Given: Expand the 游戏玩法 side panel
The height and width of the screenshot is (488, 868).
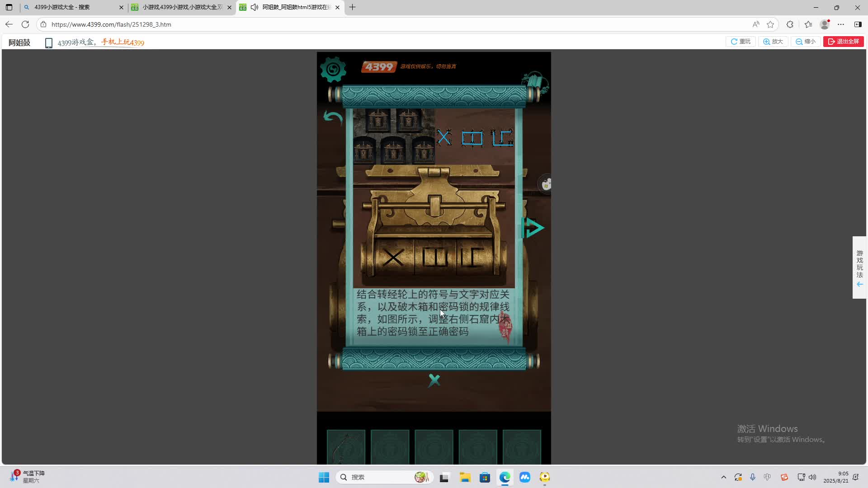Looking at the screenshot, I should 859,267.
